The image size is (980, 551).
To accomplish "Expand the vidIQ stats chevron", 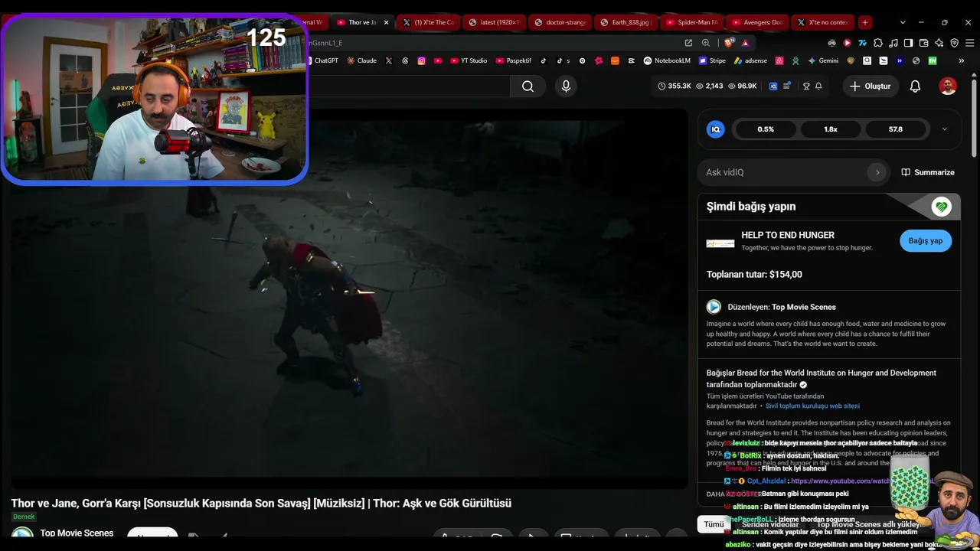I will click(x=944, y=129).
